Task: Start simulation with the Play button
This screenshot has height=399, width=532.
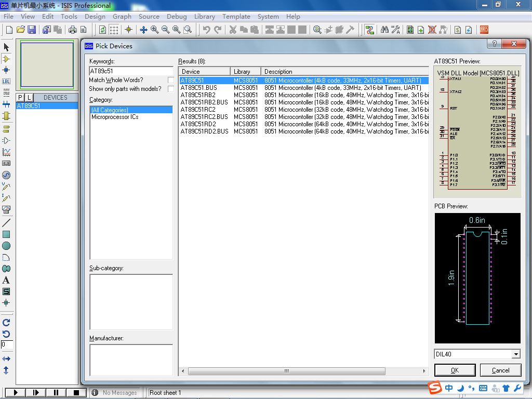Action: 15,393
